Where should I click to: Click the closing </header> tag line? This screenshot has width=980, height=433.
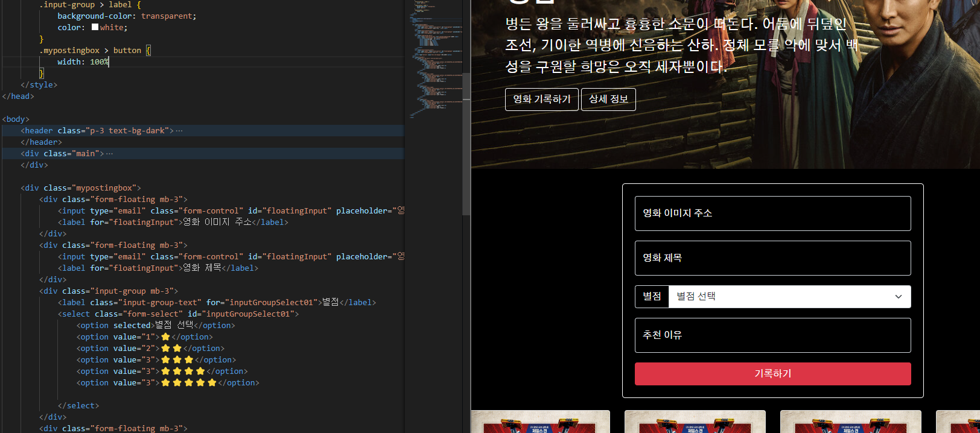click(x=41, y=142)
